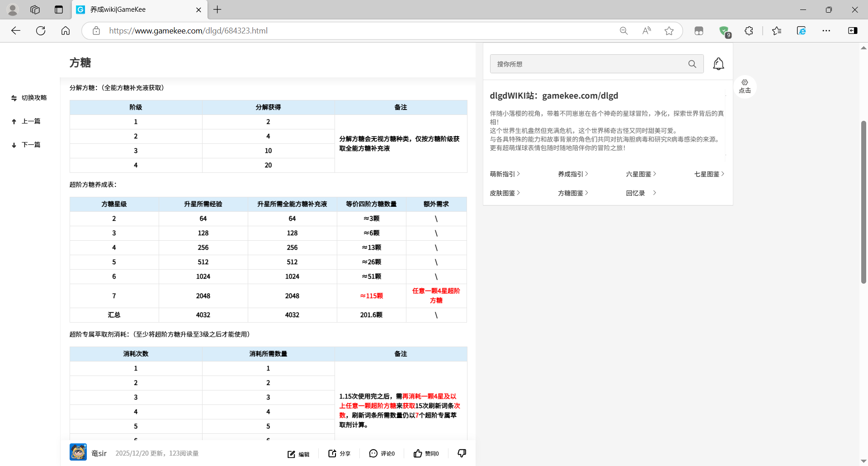Image resolution: width=868 pixels, height=466 pixels.
Task: Open browser Settings and more menu
Action: pyautogui.click(x=826, y=31)
